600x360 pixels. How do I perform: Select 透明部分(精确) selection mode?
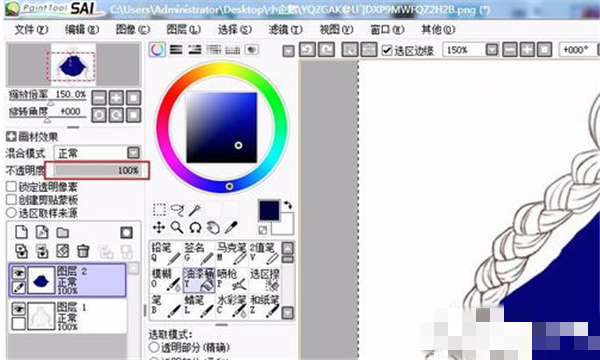(154, 347)
